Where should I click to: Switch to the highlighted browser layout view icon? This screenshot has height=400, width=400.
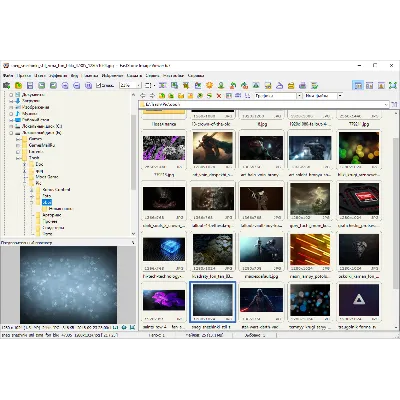(x=358, y=86)
